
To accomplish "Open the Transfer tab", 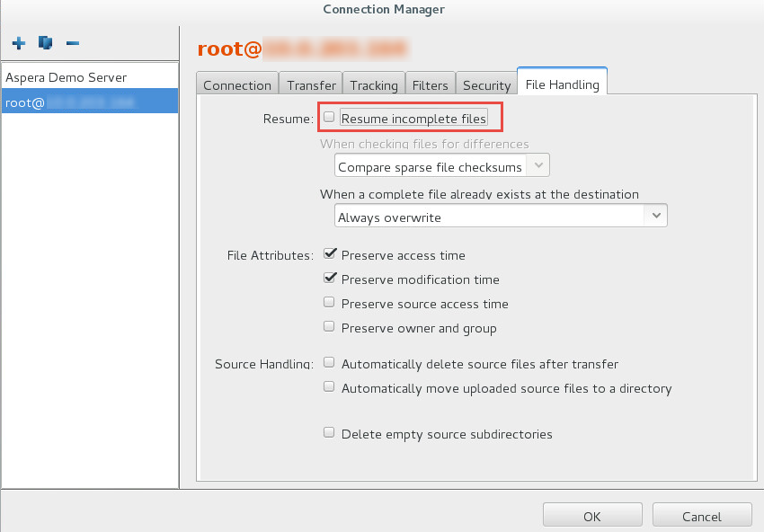I will coord(310,84).
